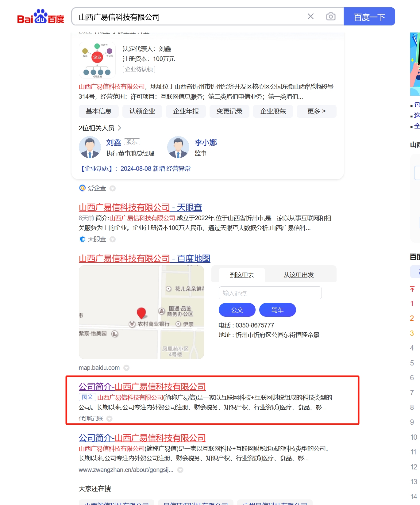Open the first 公司简介 result with 图文 tag

(142, 387)
